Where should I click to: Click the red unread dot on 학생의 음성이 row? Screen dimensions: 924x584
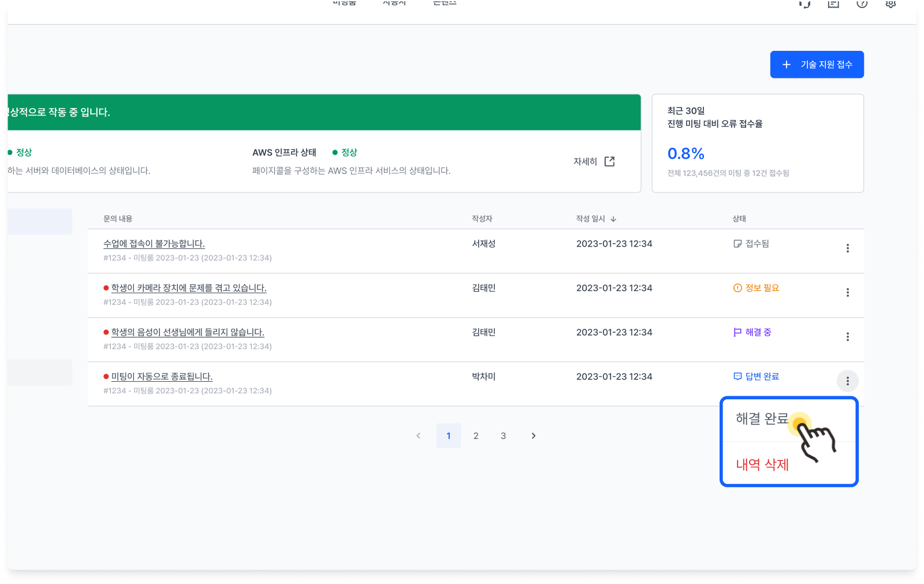pos(106,332)
